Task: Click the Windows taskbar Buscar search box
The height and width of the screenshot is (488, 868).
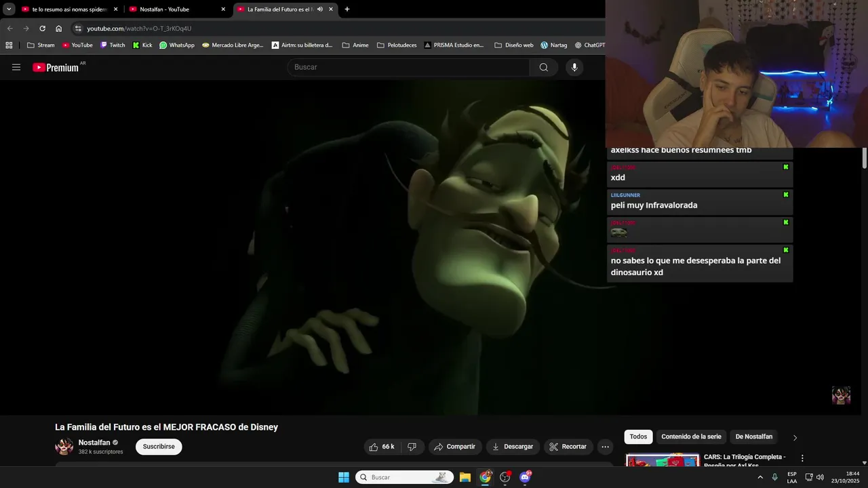Action: point(404,477)
